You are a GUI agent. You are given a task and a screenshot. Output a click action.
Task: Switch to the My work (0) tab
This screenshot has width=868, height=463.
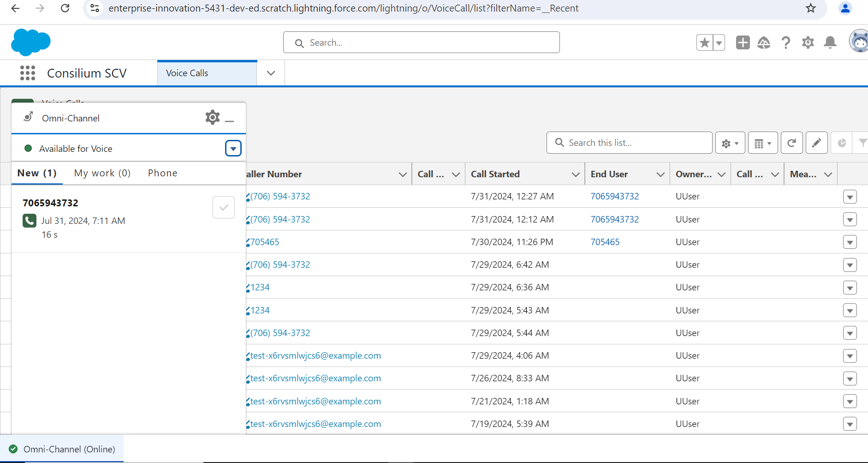(102, 173)
